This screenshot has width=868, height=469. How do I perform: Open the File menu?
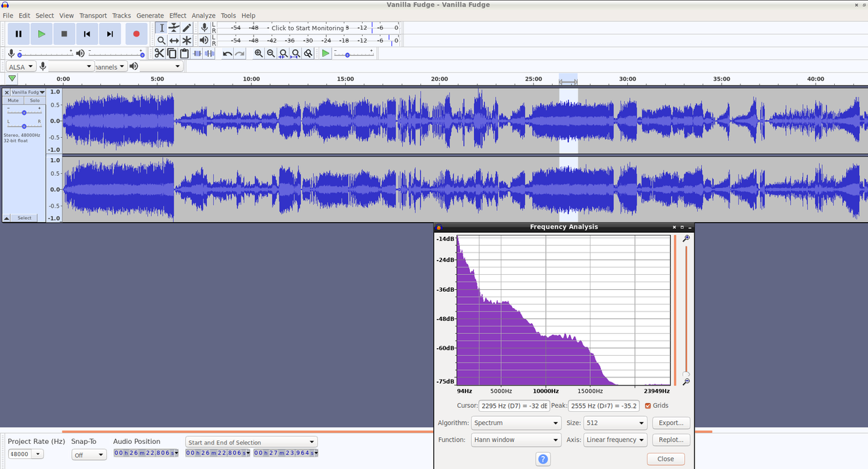(x=8, y=16)
